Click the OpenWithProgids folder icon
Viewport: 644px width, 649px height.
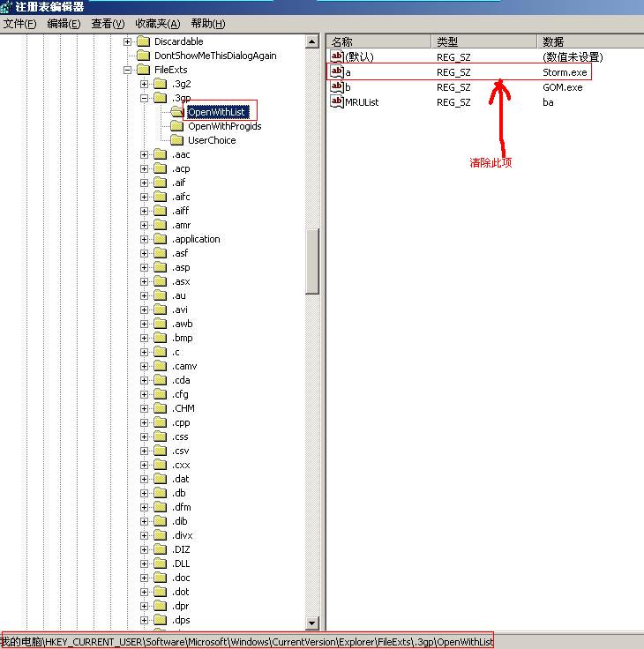click(x=176, y=126)
